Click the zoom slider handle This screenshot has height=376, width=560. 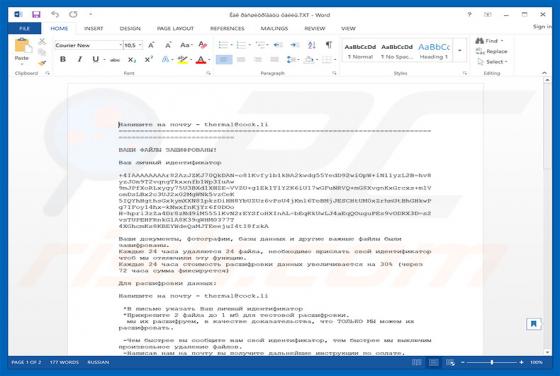coord(492,362)
